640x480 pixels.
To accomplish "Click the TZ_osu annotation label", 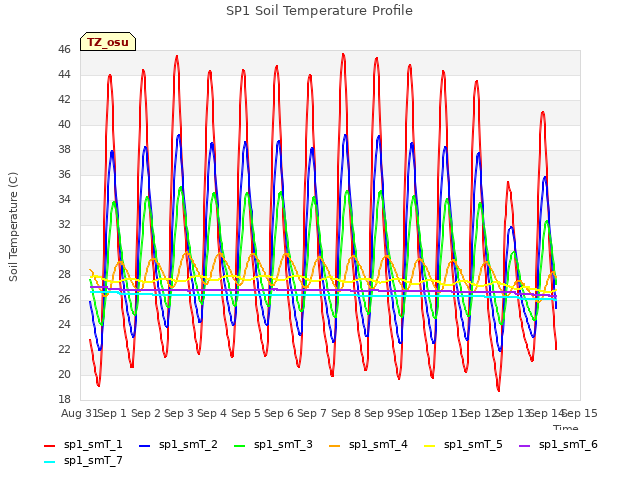I will point(108,42).
